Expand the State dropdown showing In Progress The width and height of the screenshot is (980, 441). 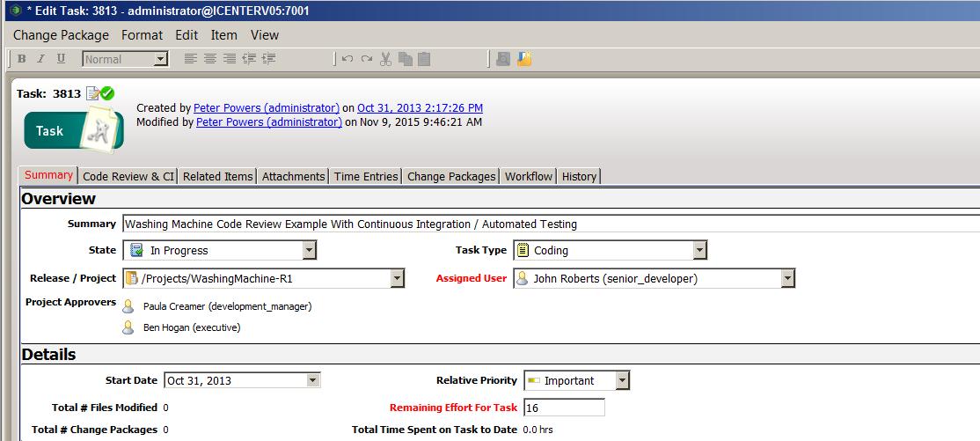(309, 251)
